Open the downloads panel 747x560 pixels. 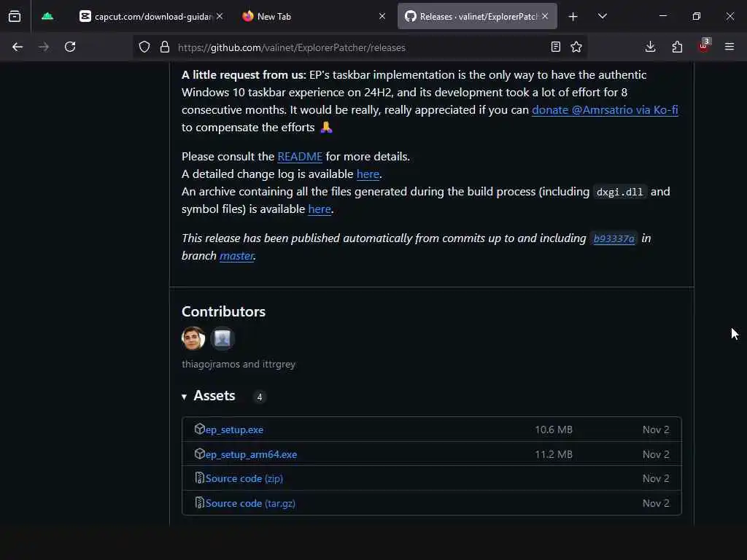[x=650, y=47]
